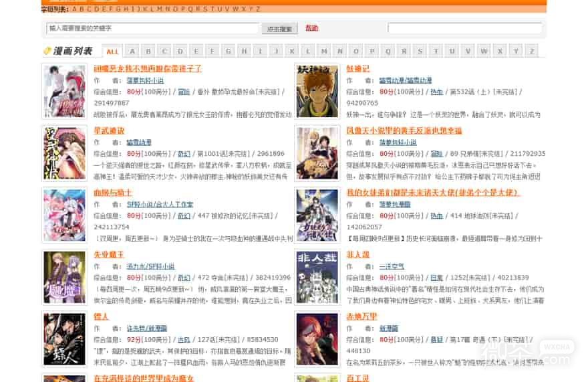Image resolution: width=588 pixels, height=382 pixels.
Task: Open the first left-column title ending 带孩子了
Action: coord(148,69)
